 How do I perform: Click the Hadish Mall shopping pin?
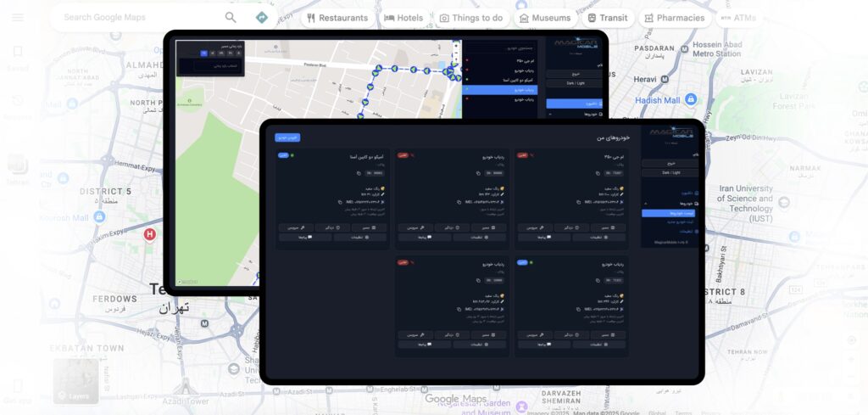coord(692,99)
